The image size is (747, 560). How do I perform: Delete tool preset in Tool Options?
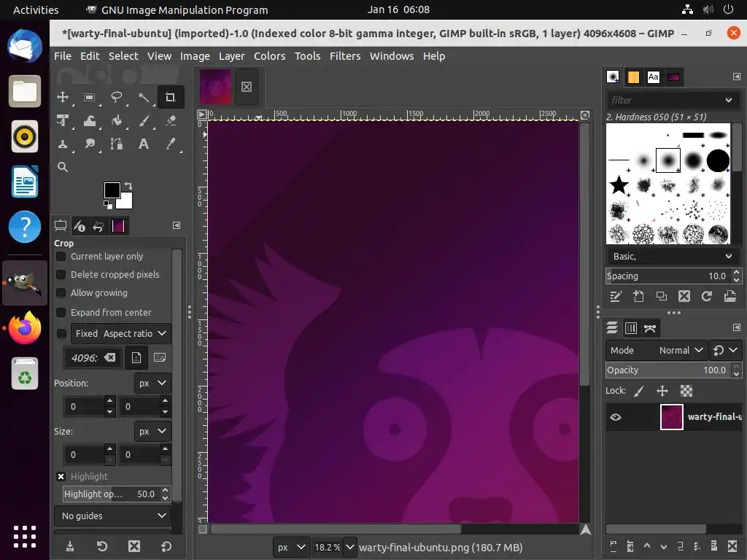(x=134, y=546)
